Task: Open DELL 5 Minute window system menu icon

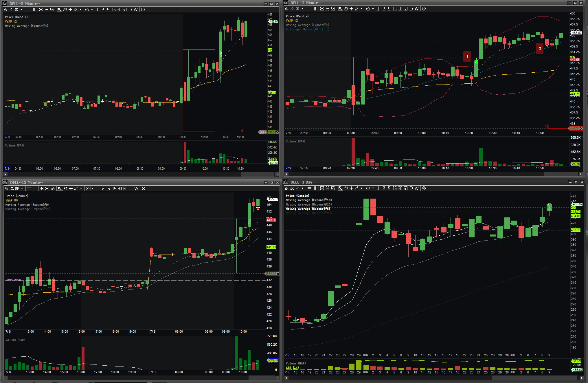Action: 5,3
